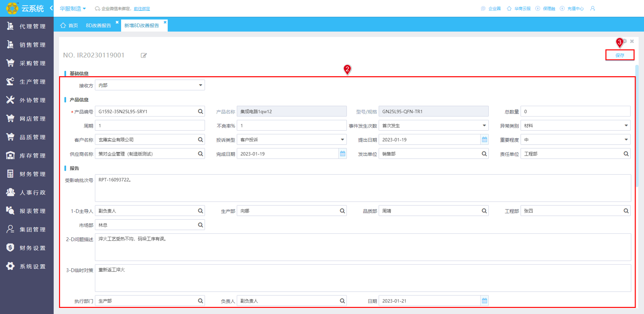Follow the 前往绑定 link
This screenshot has width=644, height=314.
coord(142,9)
